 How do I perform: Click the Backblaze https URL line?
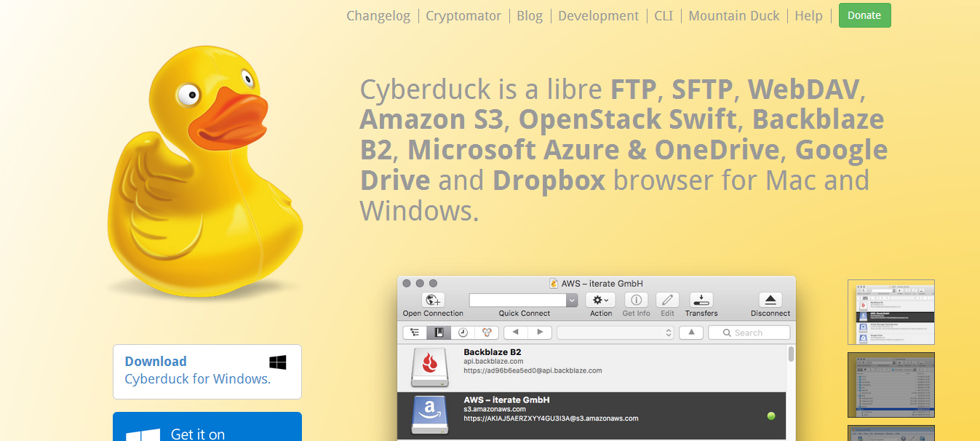(x=533, y=371)
